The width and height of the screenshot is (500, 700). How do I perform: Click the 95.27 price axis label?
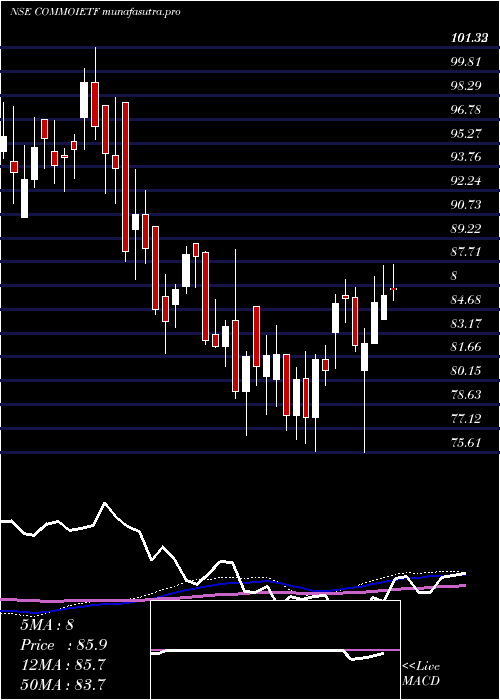click(x=466, y=133)
